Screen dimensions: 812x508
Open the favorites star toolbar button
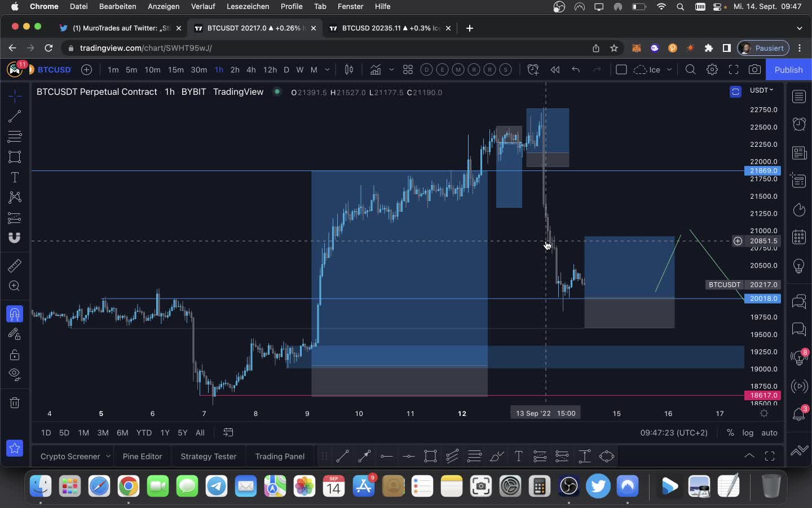pos(15,449)
